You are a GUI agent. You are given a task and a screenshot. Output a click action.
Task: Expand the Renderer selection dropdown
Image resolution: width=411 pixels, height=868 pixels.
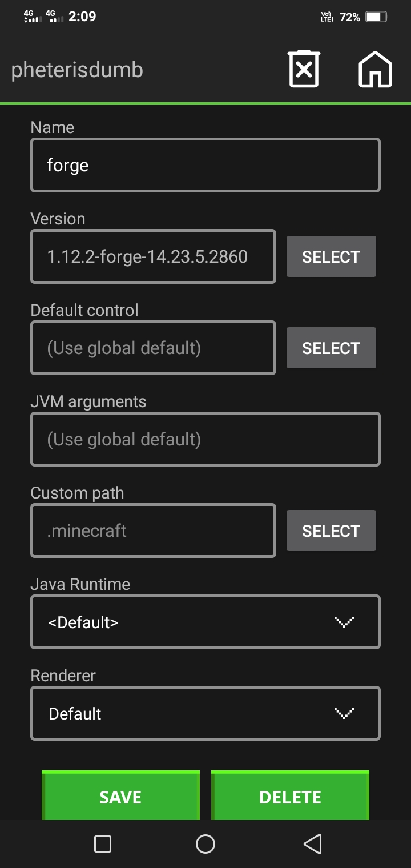coord(205,713)
